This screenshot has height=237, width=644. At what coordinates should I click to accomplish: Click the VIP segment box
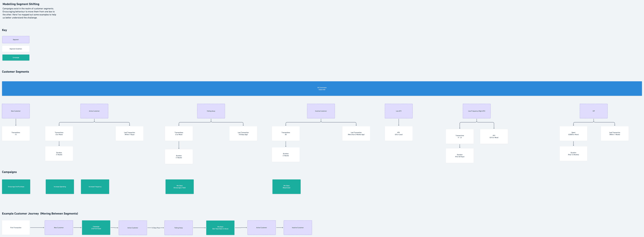[594, 111]
